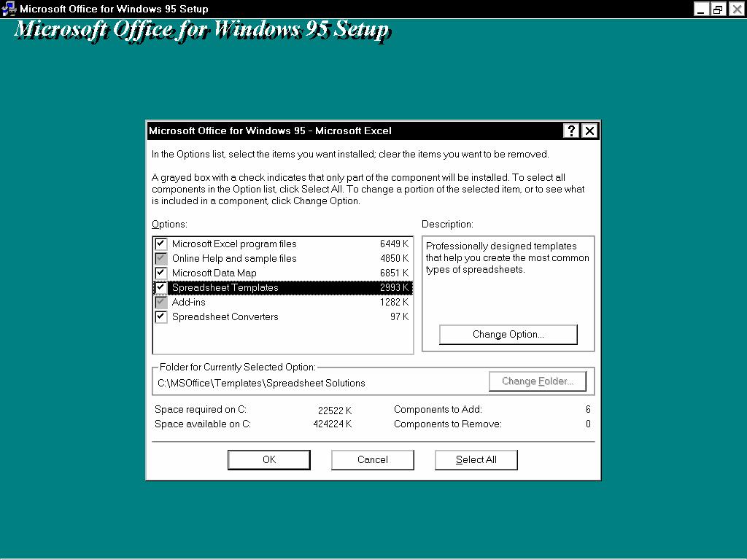Click the 97 K size value
The image size is (747, 560).
[x=400, y=316]
